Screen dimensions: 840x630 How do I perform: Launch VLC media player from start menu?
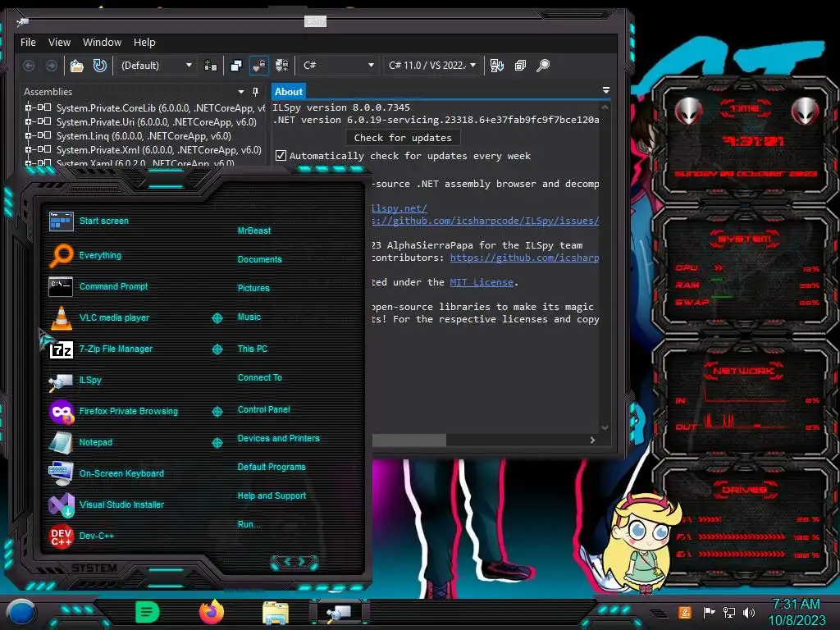114,317
